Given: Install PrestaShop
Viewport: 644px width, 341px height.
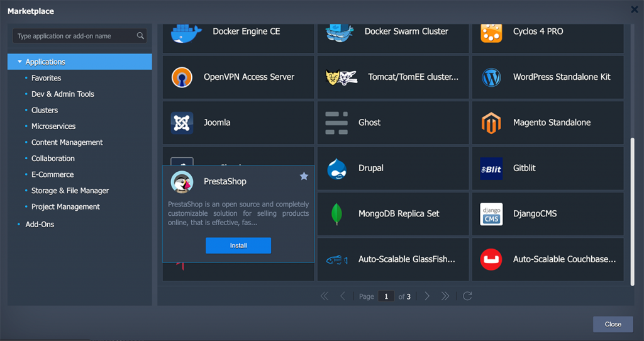Looking at the screenshot, I should coord(238,246).
